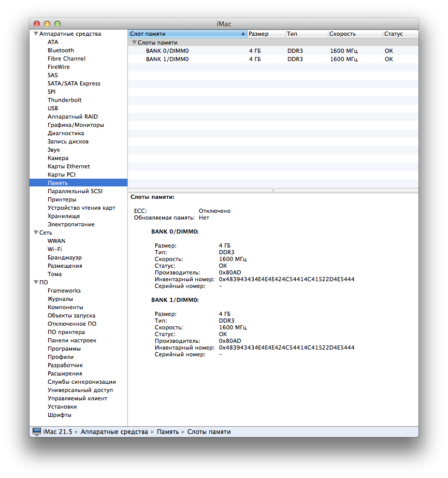Collapse the Аппаратные средства section
This screenshot has width=448, height=478.
point(36,34)
